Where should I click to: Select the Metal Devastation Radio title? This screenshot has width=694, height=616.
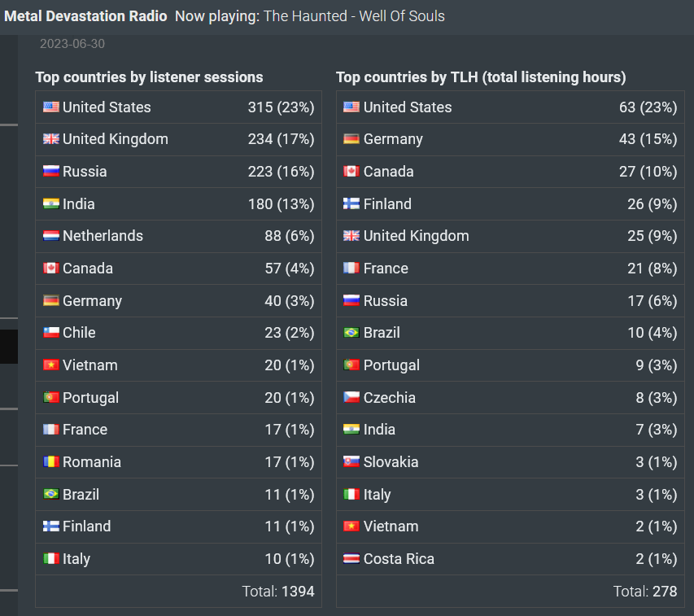click(85, 16)
